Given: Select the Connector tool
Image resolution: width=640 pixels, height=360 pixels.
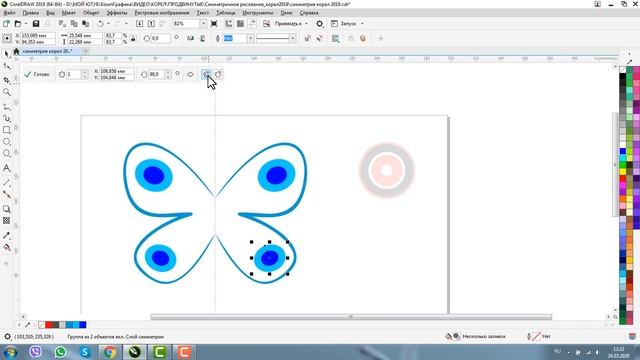Looking at the screenshot, I should coord(7,195).
